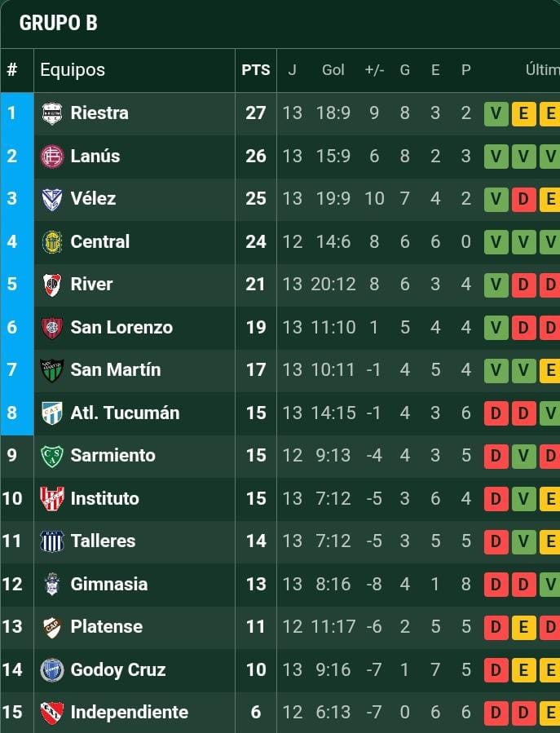Select the Vélez shield logo

[52, 199]
